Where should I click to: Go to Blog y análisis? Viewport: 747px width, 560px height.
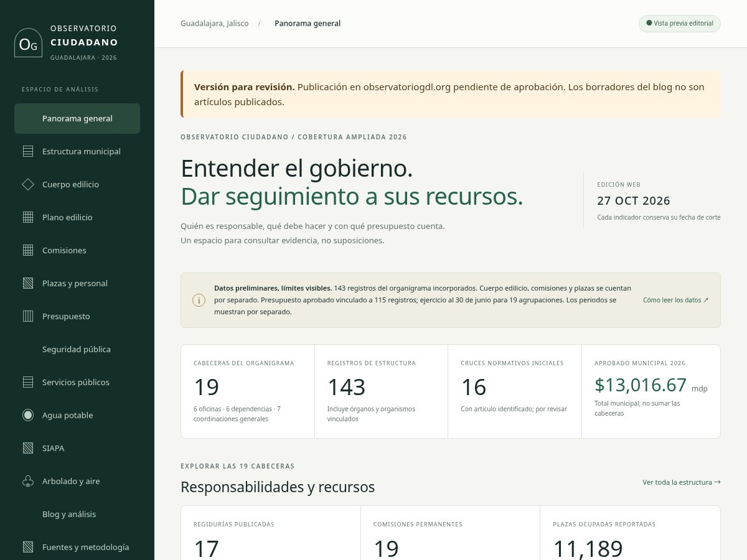[x=77, y=514]
